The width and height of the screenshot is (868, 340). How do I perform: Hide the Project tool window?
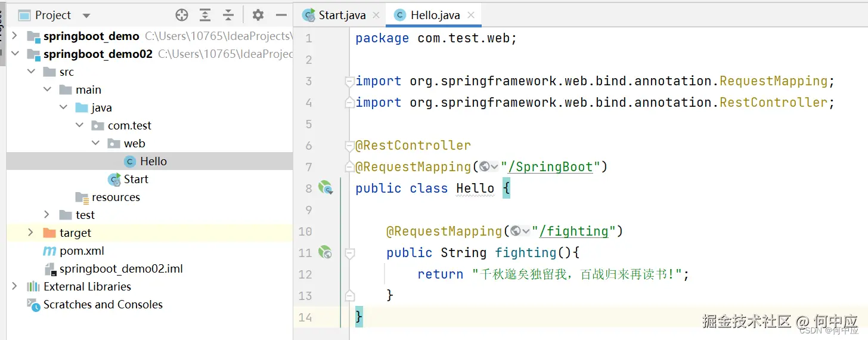pos(281,15)
